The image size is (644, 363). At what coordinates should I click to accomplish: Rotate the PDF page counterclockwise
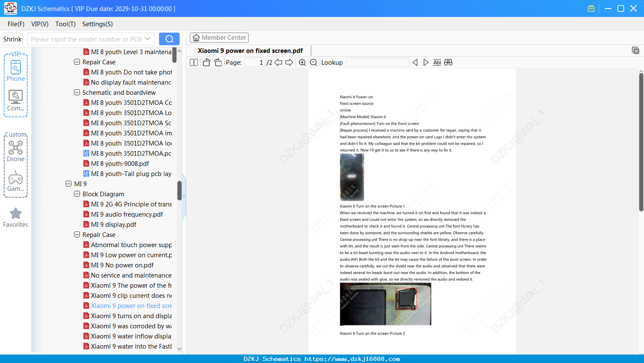206,63
